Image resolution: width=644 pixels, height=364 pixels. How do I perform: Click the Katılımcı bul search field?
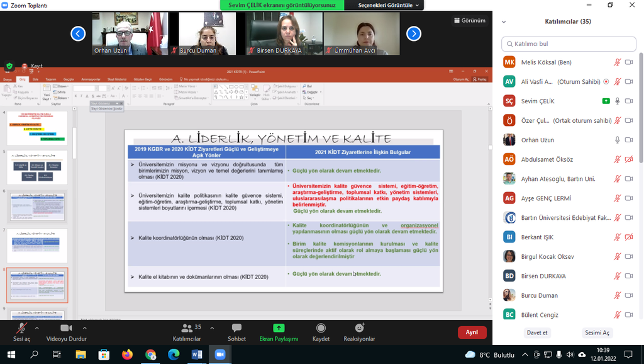point(568,43)
